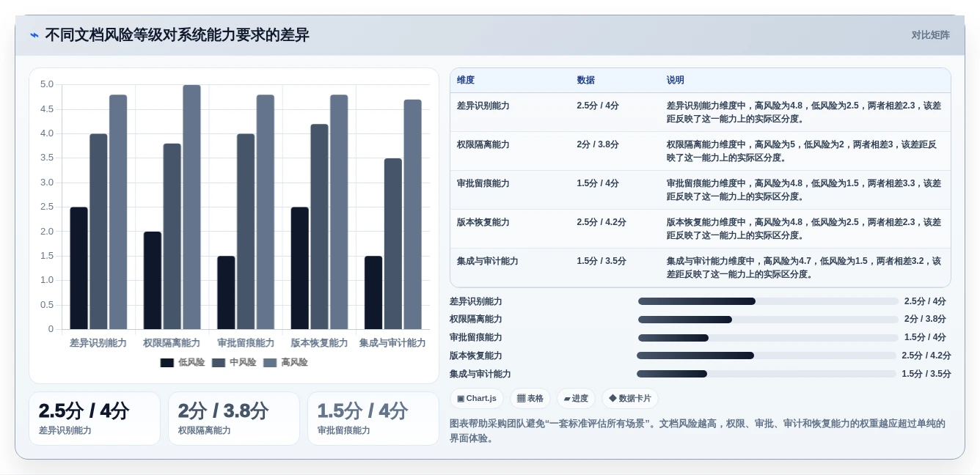Click 审批留痕能力 table row name
The height and width of the screenshot is (475, 980).
tap(483, 183)
